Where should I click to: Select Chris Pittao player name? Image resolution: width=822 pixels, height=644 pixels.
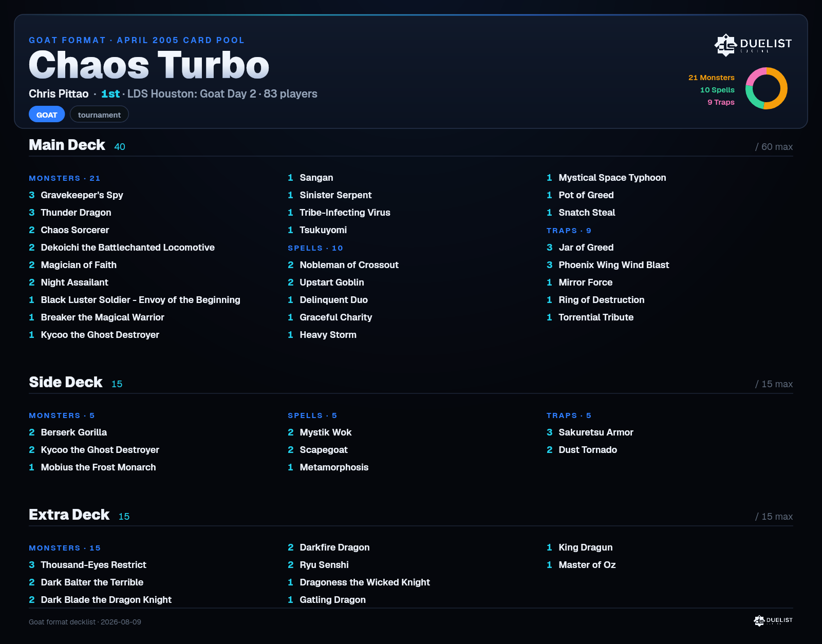pyautogui.click(x=59, y=94)
